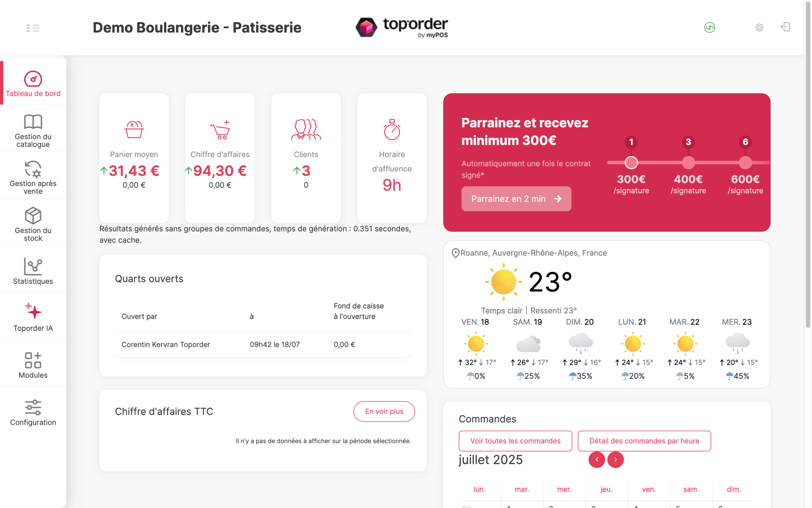Collapse the sidebar with the menu list icon
Viewport: 812px width, 508px height.
pyautogui.click(x=33, y=28)
